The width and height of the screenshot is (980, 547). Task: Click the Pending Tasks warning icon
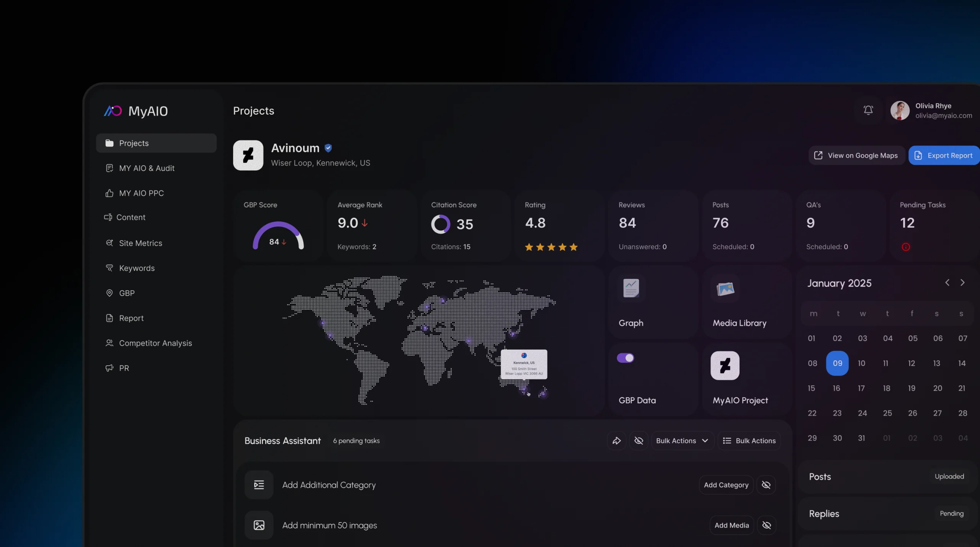click(906, 247)
